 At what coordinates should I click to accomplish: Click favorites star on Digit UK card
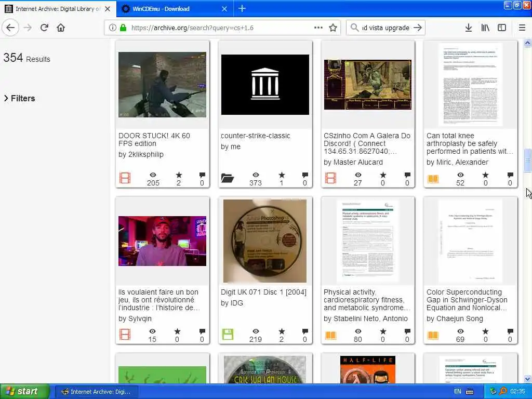[x=282, y=331]
